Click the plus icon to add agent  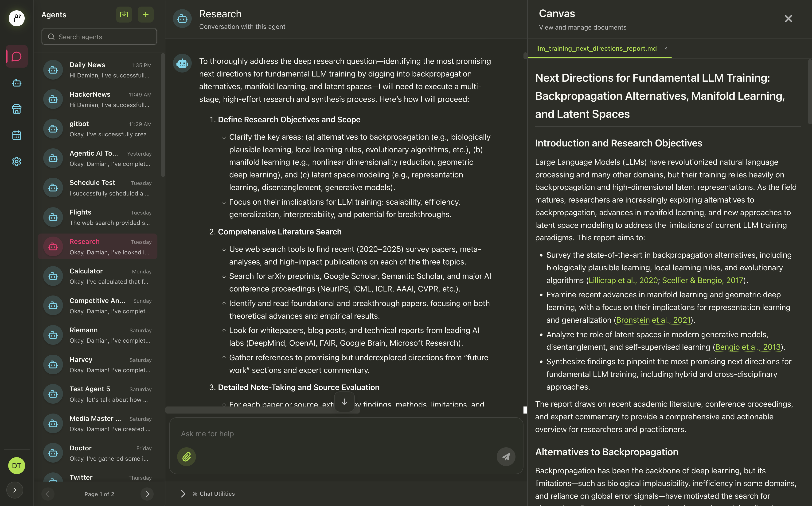145,14
